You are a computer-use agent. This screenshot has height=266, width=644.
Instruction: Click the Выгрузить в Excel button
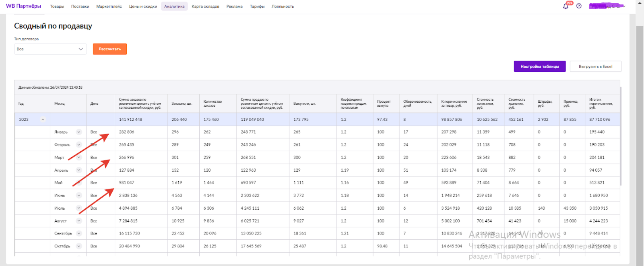[595, 66]
